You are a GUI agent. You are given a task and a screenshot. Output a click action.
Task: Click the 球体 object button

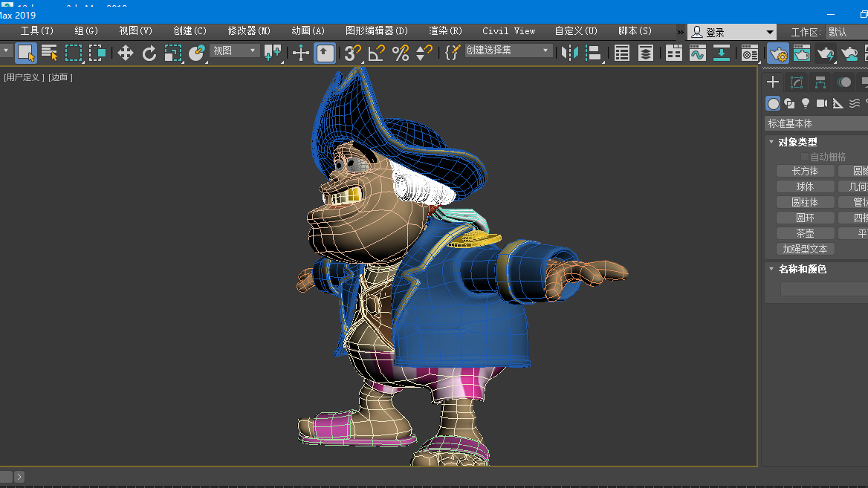point(805,186)
